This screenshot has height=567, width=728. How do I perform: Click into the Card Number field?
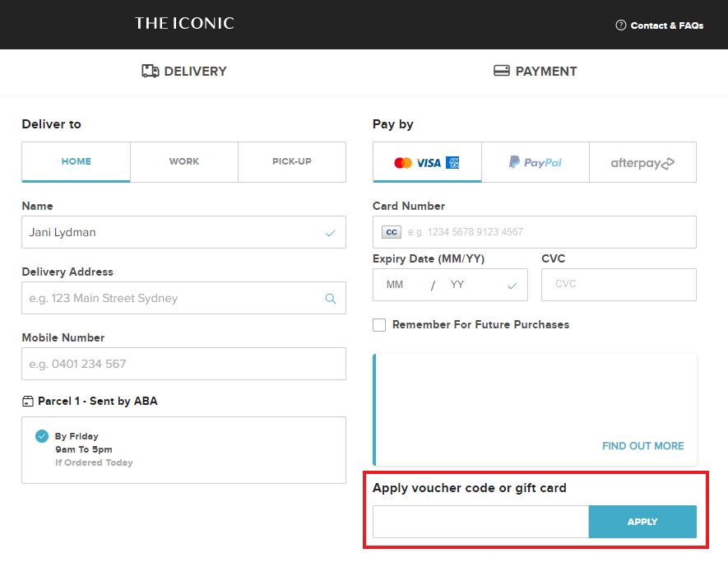click(535, 232)
